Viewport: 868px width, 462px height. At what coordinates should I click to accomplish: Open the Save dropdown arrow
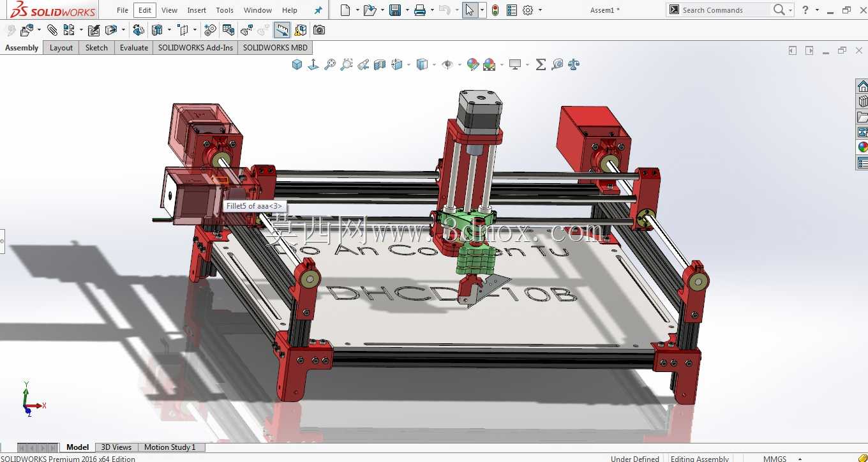[407, 10]
